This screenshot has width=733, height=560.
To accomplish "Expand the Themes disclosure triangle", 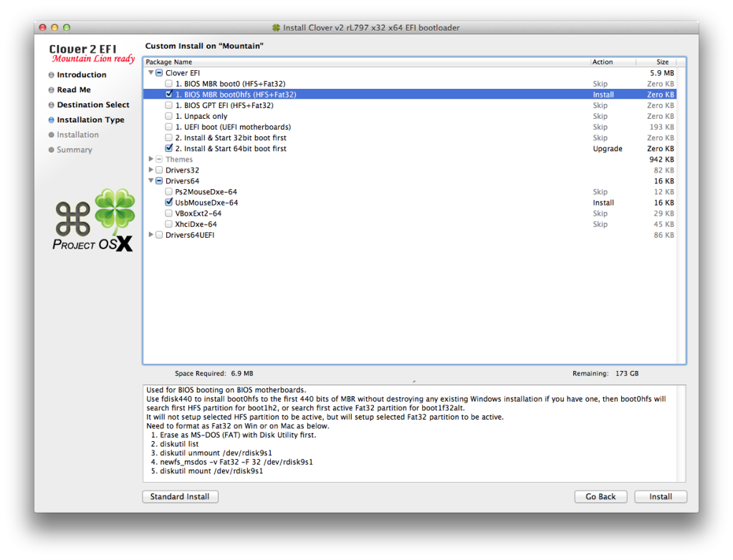I will coord(149,159).
